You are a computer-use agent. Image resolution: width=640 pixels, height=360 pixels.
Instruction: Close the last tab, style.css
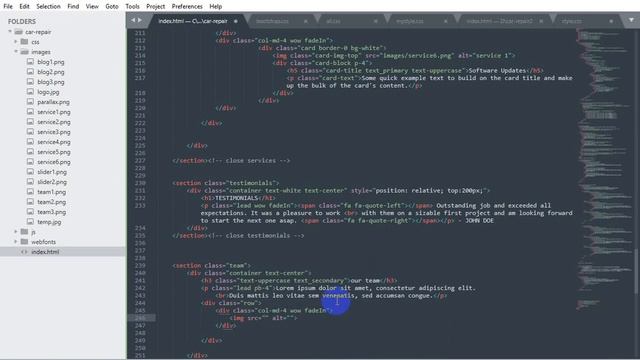click(611, 21)
